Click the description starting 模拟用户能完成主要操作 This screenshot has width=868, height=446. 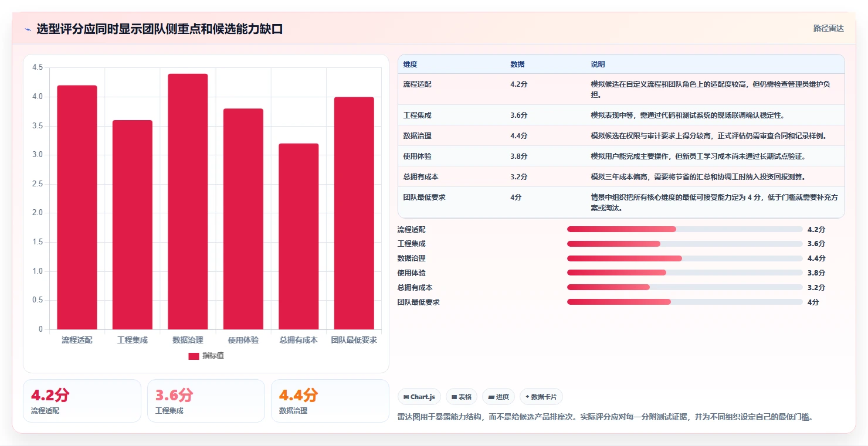coord(698,156)
